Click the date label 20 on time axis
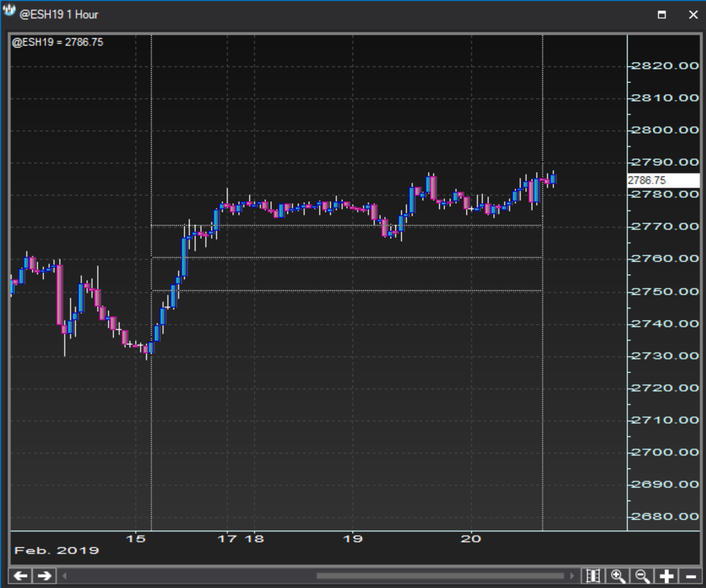Viewport: 706px width, 588px height. tap(472, 539)
